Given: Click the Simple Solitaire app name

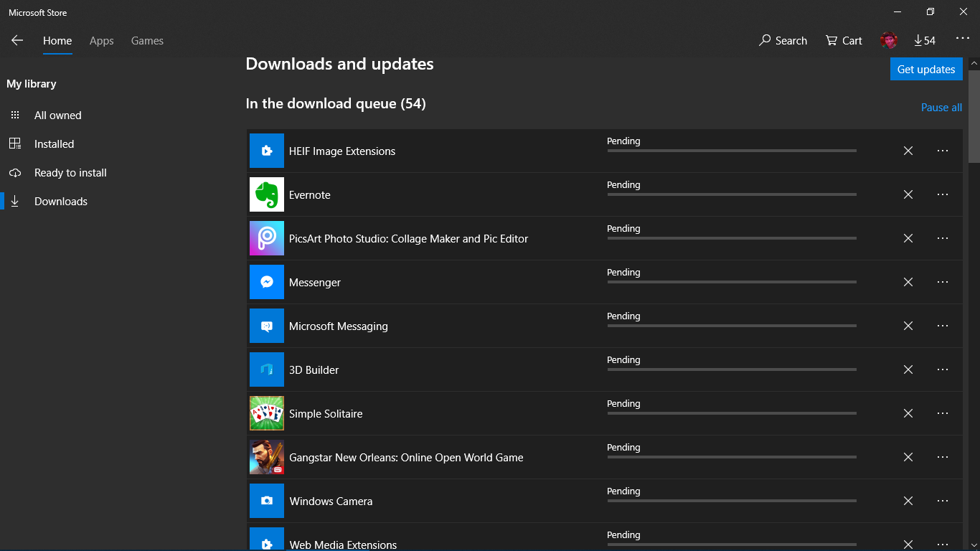Looking at the screenshot, I should point(326,414).
